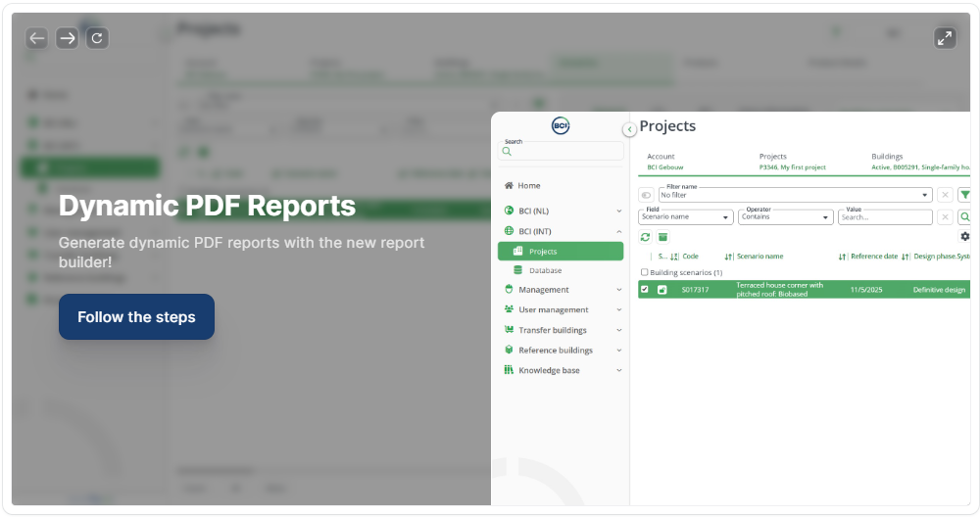Screen dimensions: 980x517
Task: Expand Knowledge base with its chevron
Action: tap(618, 370)
